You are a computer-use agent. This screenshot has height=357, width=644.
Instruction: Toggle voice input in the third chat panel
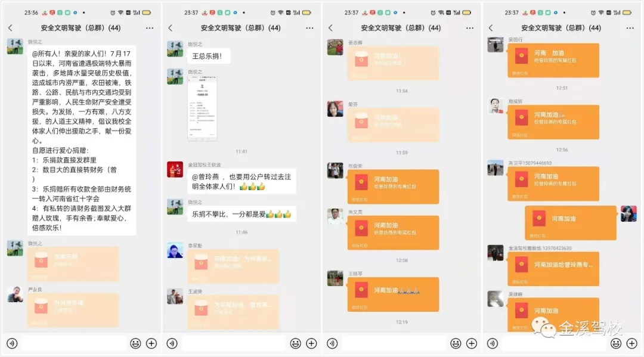pyautogui.click(x=332, y=343)
